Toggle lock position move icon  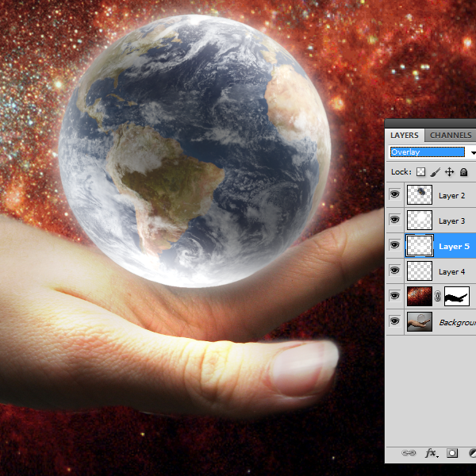[x=449, y=172]
